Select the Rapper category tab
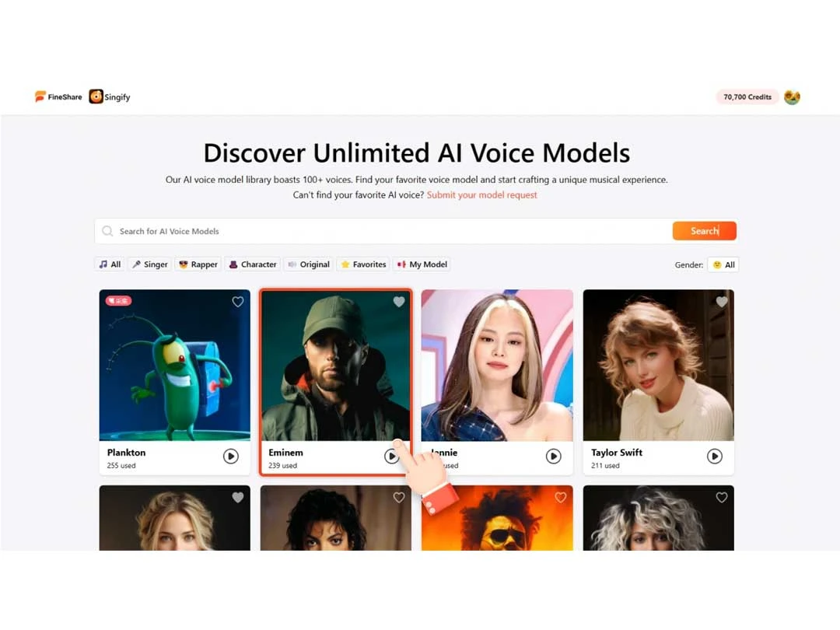840x630 pixels. [x=198, y=264]
